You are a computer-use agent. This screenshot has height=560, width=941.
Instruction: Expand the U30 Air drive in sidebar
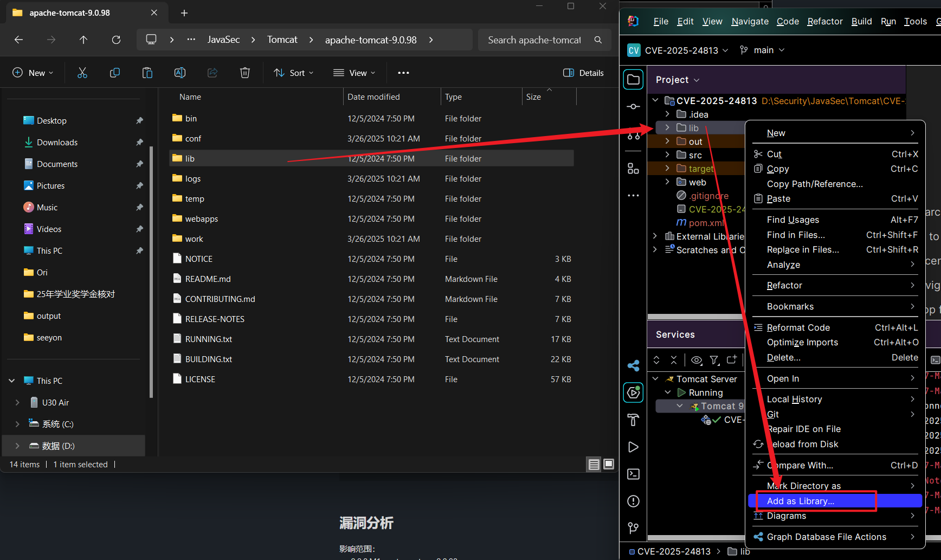(x=17, y=402)
